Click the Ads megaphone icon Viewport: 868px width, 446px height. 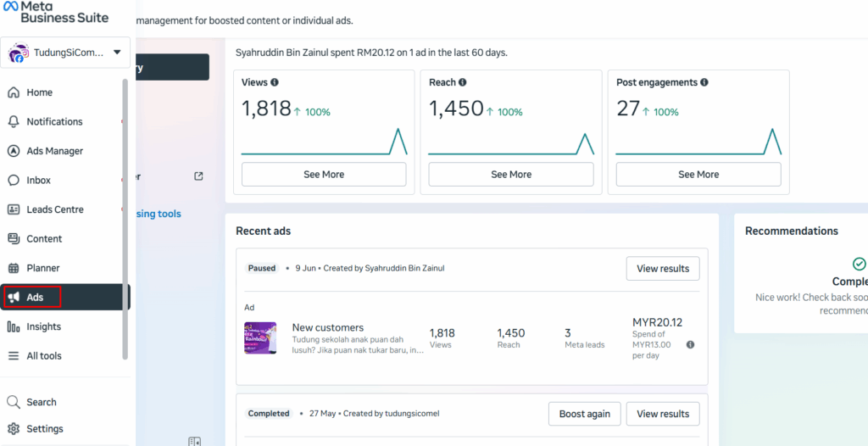click(14, 298)
